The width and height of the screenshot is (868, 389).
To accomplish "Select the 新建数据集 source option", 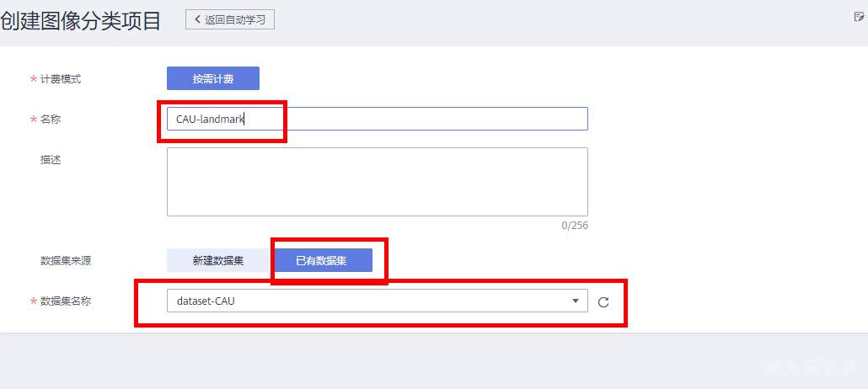I will (x=218, y=261).
